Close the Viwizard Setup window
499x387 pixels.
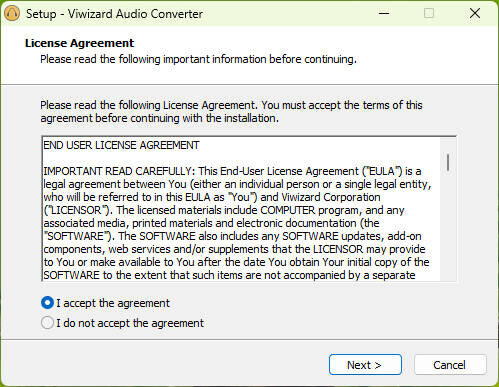(475, 14)
